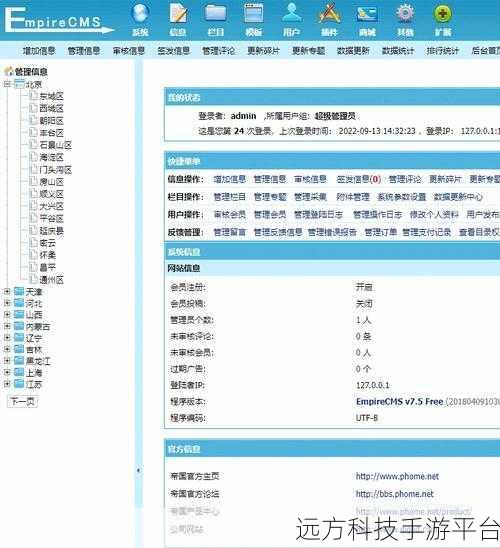Open 管理登陆日志 quick menu link
Viewport: 500px width, 548px height.
click(319, 214)
